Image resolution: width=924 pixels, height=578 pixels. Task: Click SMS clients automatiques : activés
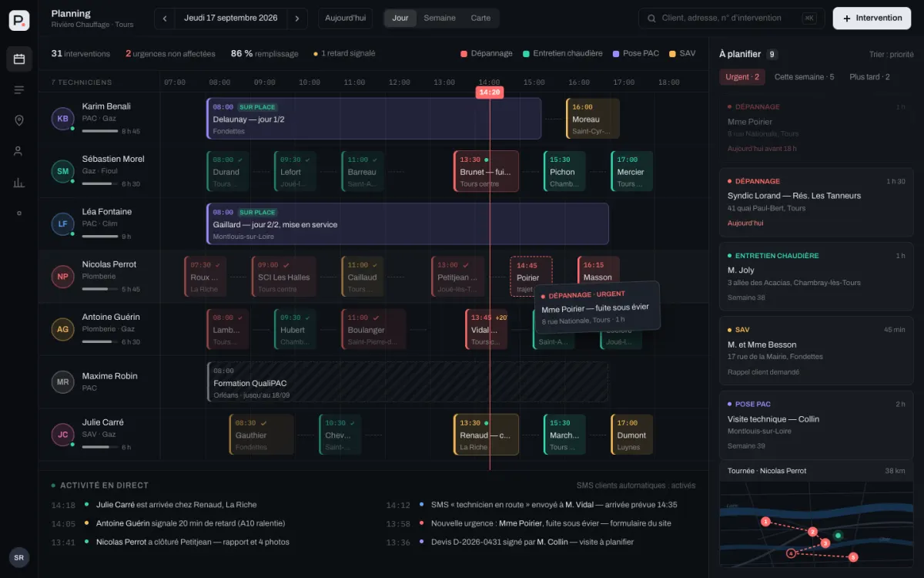click(636, 486)
